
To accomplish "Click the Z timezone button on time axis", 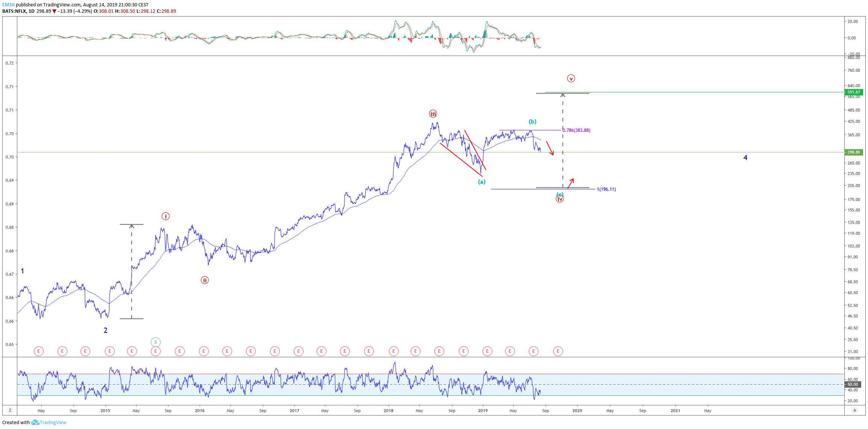I will click(10, 411).
